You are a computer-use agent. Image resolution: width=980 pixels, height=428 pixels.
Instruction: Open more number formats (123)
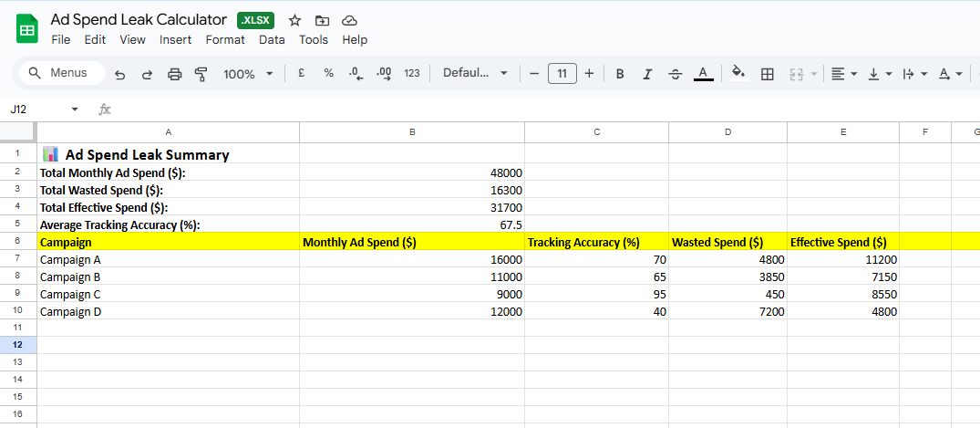click(x=412, y=73)
